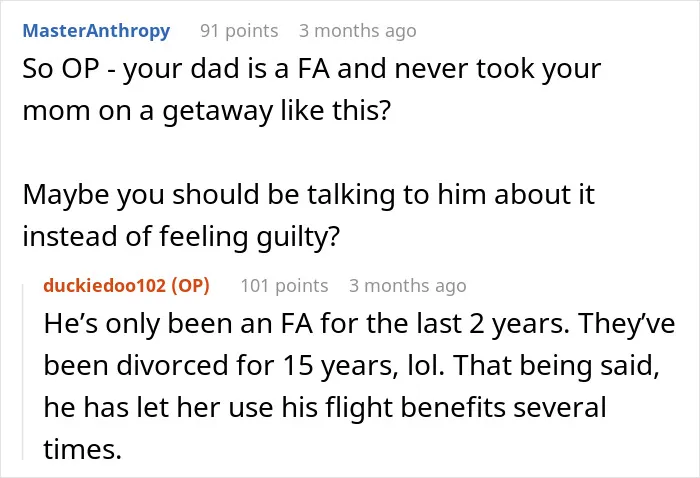700x478 pixels.
Task: Click the 91 points score
Action: pyautogui.click(x=239, y=31)
